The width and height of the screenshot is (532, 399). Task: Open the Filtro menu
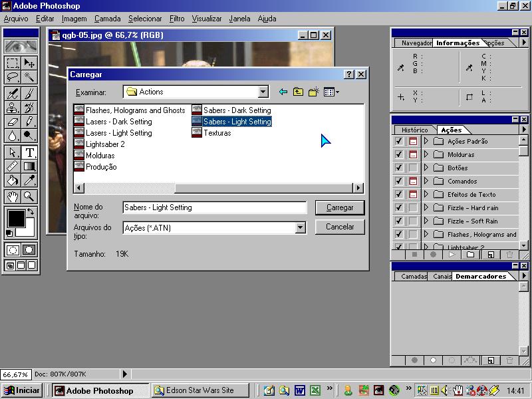(x=177, y=19)
